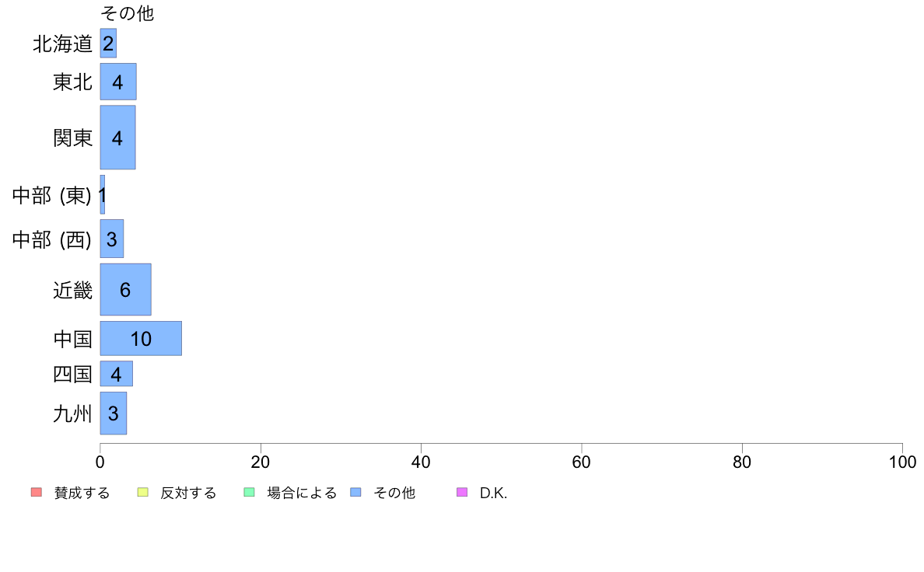The image size is (924, 572).
Task: Click the magenta D.K. legend swatch
Action: [x=462, y=492]
